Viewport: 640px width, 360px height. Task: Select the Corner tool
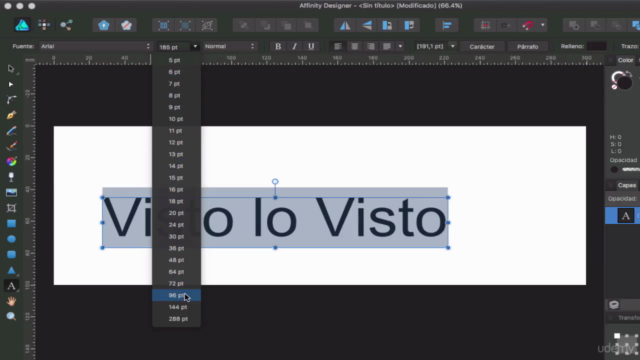[x=11, y=100]
